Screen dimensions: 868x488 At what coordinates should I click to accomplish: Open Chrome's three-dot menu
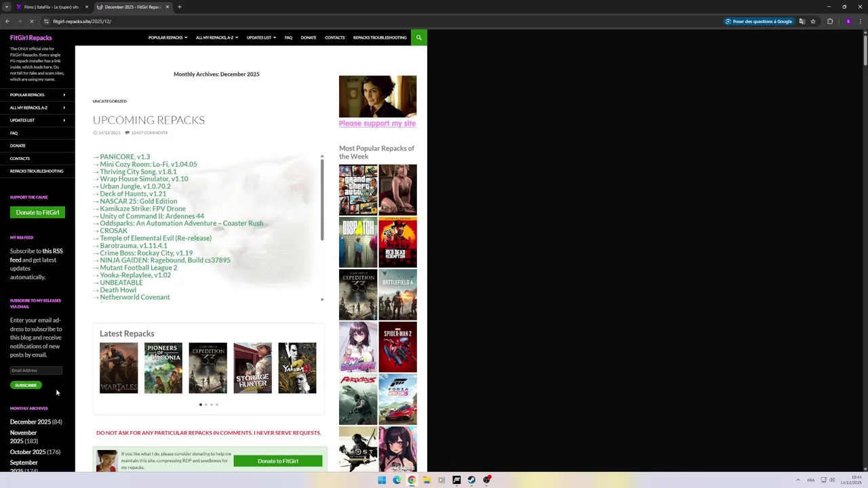coord(861,21)
